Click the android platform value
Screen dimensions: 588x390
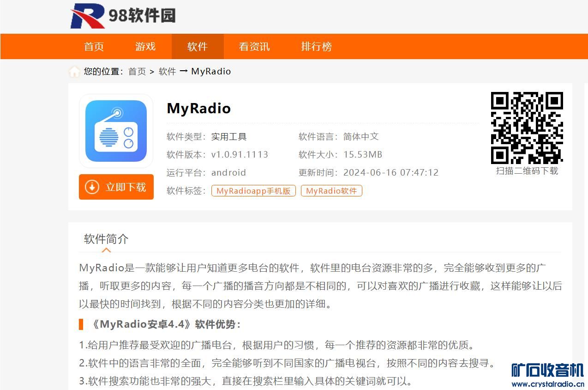228,173
